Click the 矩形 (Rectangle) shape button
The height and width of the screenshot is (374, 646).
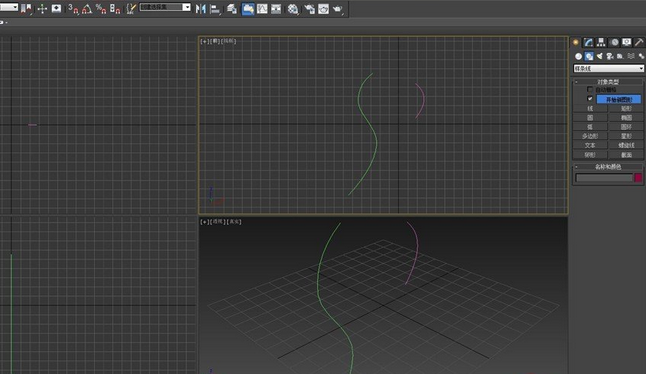tap(626, 108)
